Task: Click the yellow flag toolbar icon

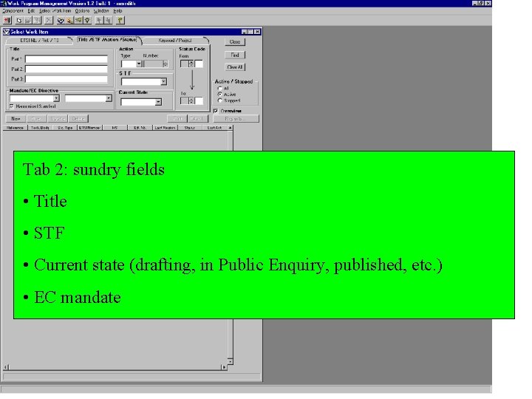Action: pyautogui.click(x=78, y=21)
